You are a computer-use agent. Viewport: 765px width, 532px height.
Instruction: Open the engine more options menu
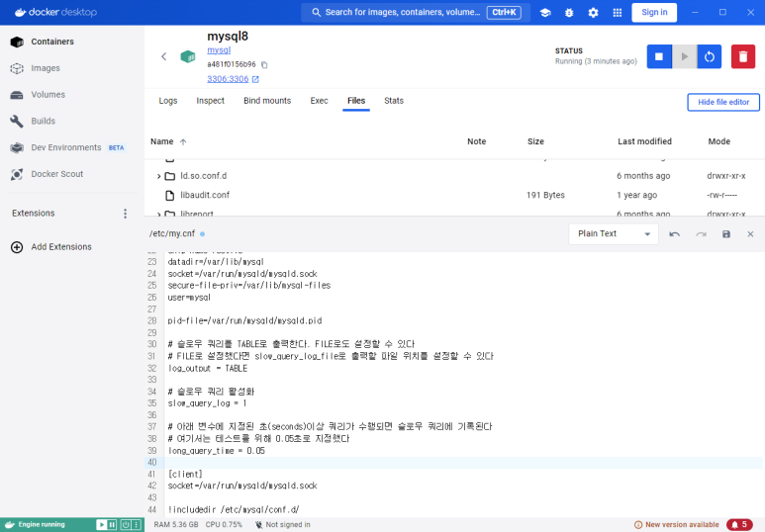[x=137, y=525]
